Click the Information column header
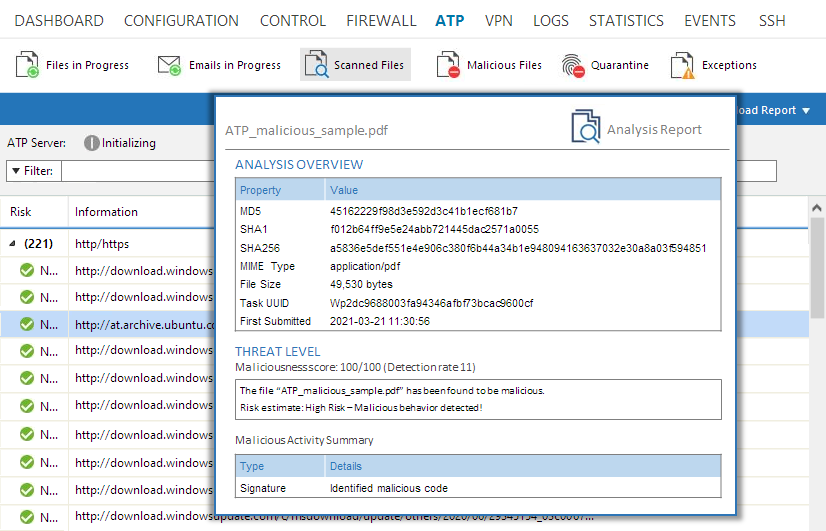This screenshot has width=826, height=531. click(x=106, y=212)
